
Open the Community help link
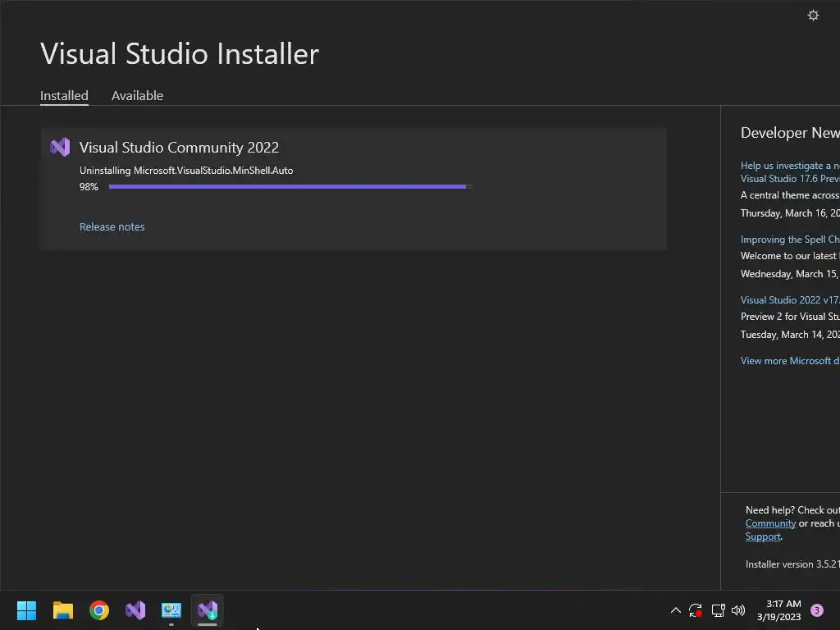(x=770, y=523)
